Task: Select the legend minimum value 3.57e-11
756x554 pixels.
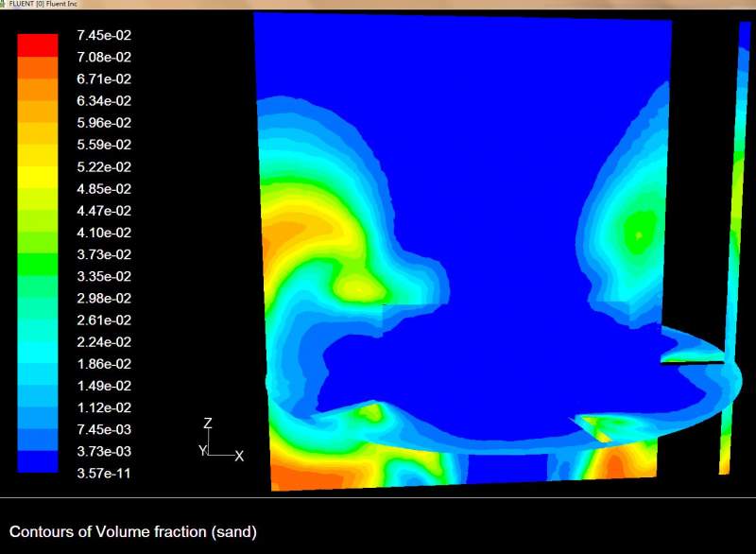Action: 104,474
